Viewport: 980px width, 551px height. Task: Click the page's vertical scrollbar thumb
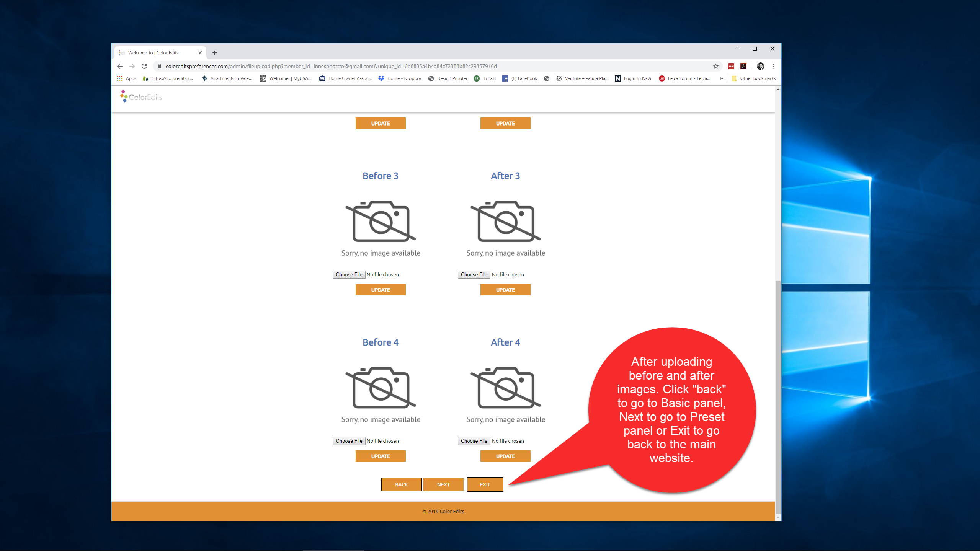tap(778, 397)
